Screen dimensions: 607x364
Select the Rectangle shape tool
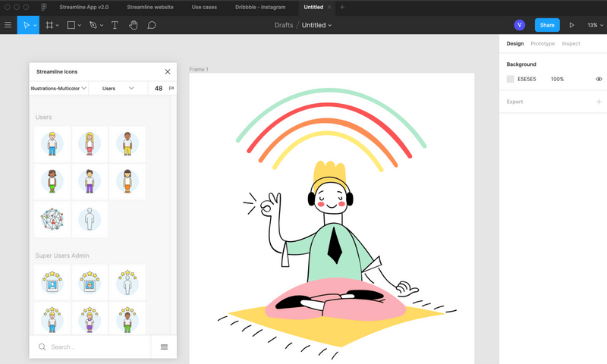tap(71, 25)
